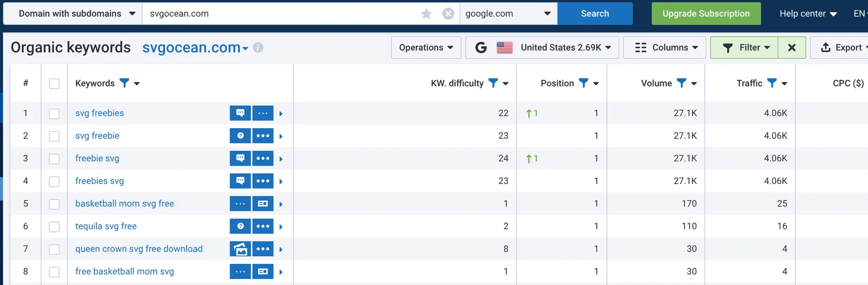868x285 pixels.
Task: Open the Operations dropdown
Action: tap(426, 48)
